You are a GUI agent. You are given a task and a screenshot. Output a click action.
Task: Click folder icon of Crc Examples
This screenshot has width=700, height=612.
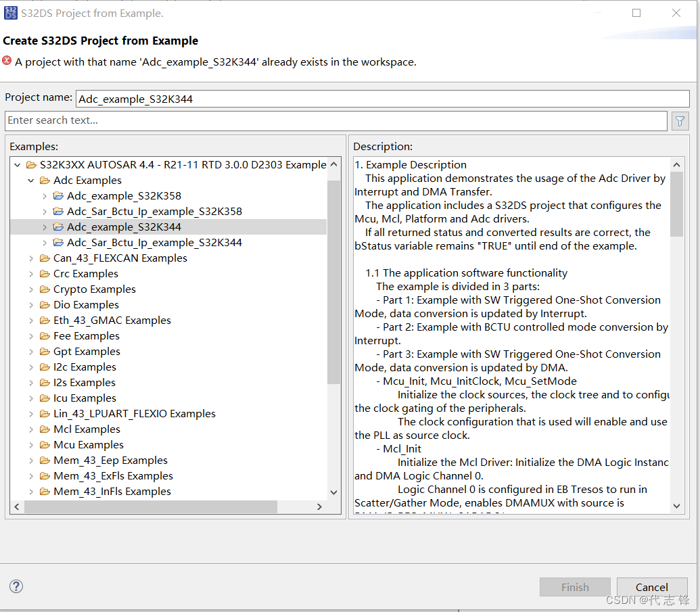tap(45, 274)
